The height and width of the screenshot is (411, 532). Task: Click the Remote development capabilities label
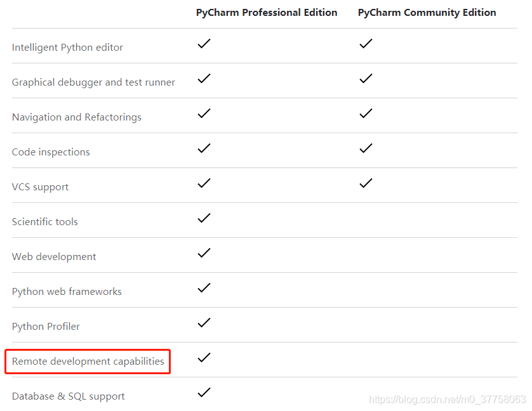88,362
